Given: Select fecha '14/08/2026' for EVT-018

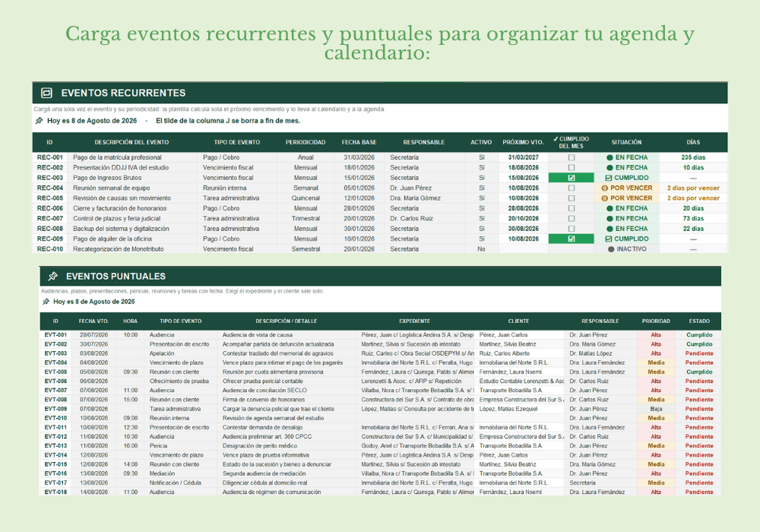Looking at the screenshot, I should coord(93,492).
